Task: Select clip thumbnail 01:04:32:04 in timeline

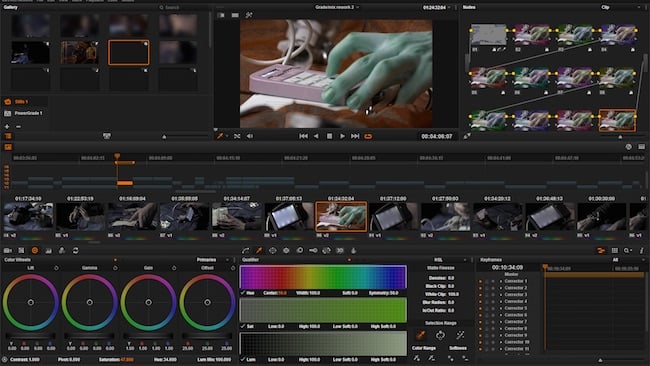Action: click(x=341, y=216)
